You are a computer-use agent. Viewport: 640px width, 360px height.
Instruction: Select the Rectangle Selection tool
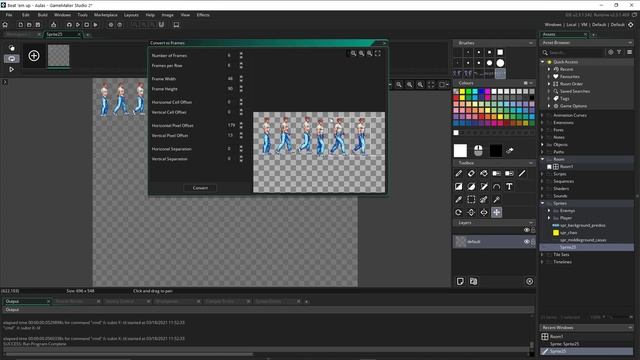point(471,200)
